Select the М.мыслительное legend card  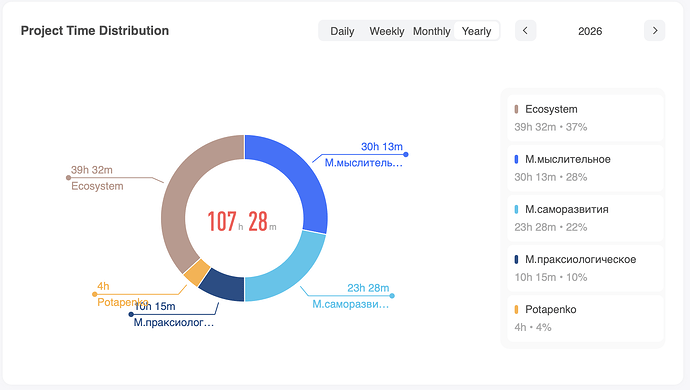[x=585, y=168]
